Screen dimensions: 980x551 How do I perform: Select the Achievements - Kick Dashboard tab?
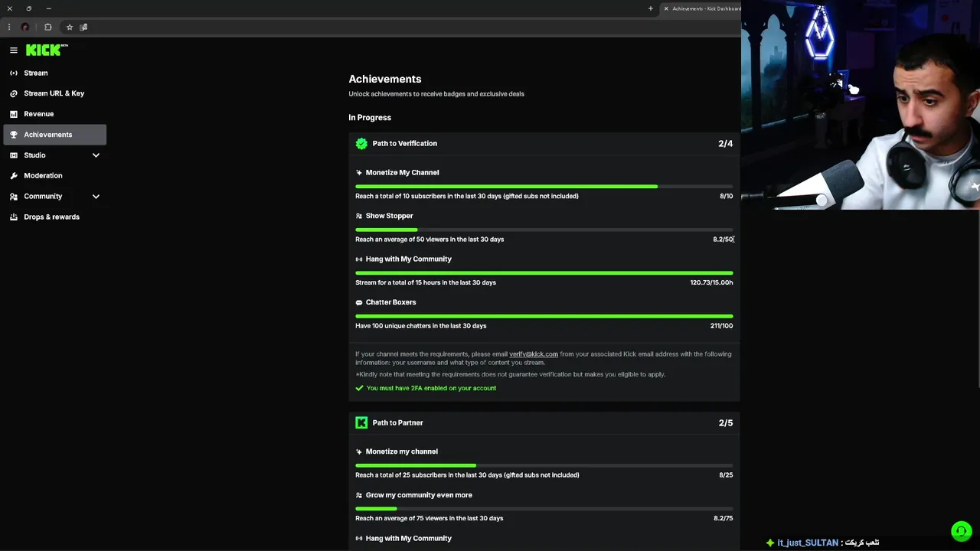pos(704,8)
